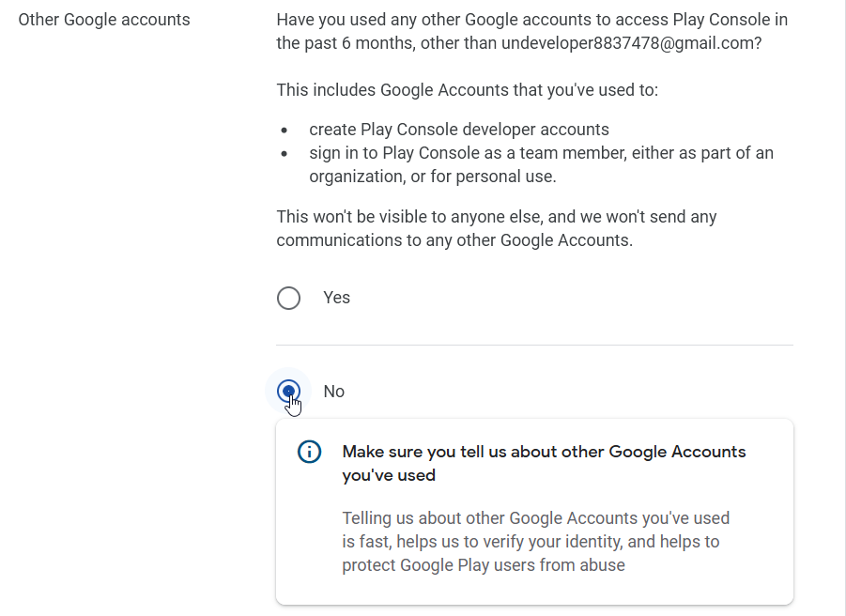
Task: Click the undeveloper8837478@gmail.com email address
Action: point(631,43)
